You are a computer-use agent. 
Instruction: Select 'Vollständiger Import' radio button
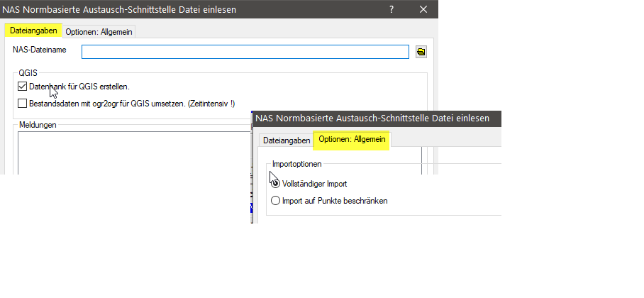pyautogui.click(x=276, y=183)
